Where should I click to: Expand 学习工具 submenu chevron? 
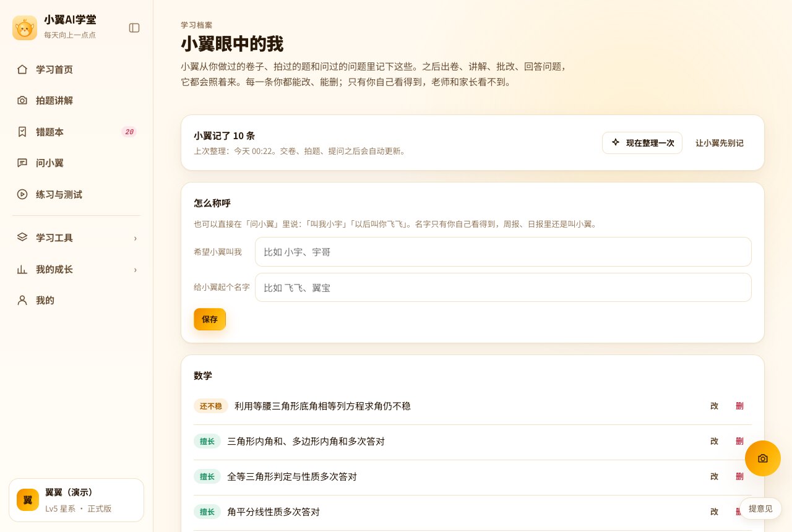click(x=136, y=238)
